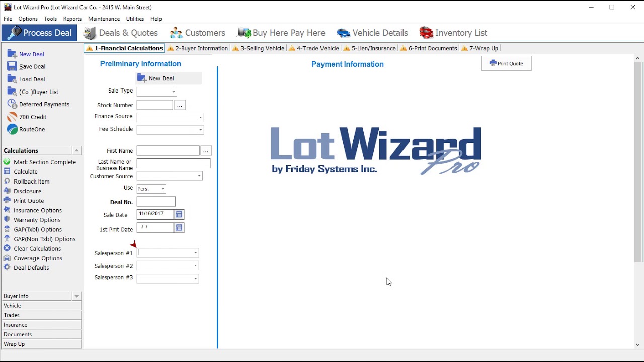
Task: Open the Inventory List module
Action: tap(453, 33)
